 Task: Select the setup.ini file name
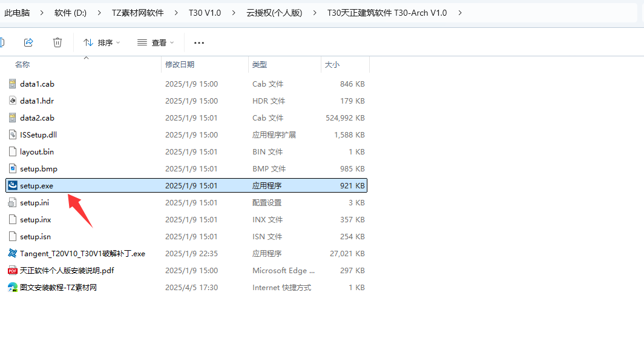(x=34, y=203)
